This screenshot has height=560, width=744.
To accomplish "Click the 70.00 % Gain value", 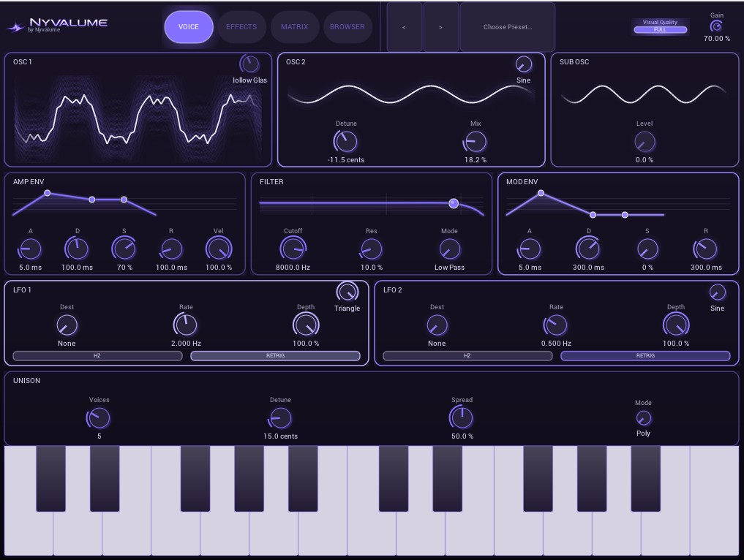I will [716, 39].
